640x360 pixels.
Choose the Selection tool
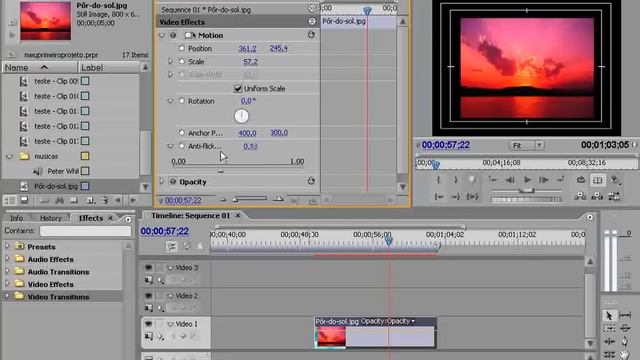[x=609, y=316]
